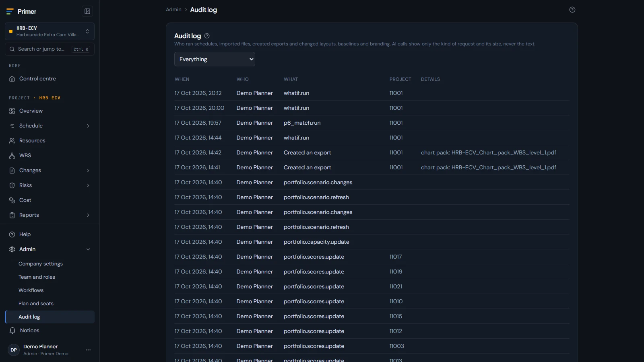The height and width of the screenshot is (362, 644).
Task: Open Plan and seats
Action: click(x=36, y=304)
